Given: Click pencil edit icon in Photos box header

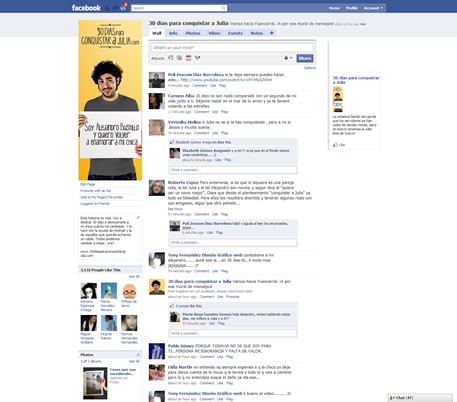Looking at the screenshot, I should [138, 355].
